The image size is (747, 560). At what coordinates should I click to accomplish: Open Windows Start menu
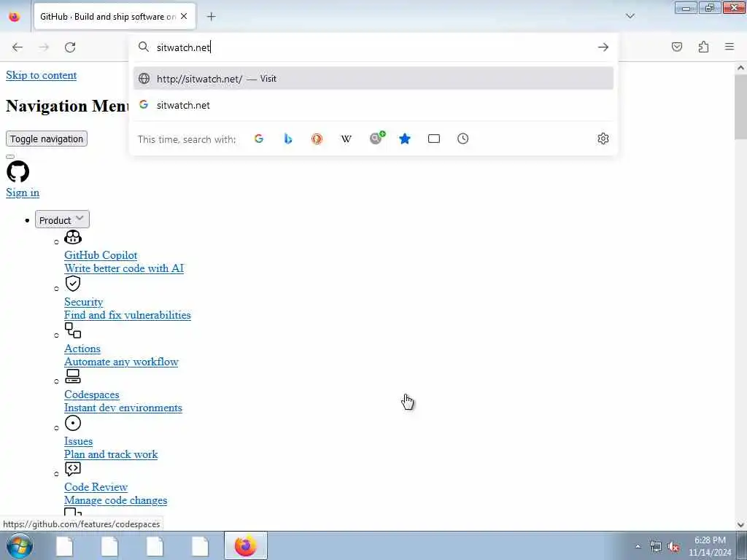pos(20,545)
